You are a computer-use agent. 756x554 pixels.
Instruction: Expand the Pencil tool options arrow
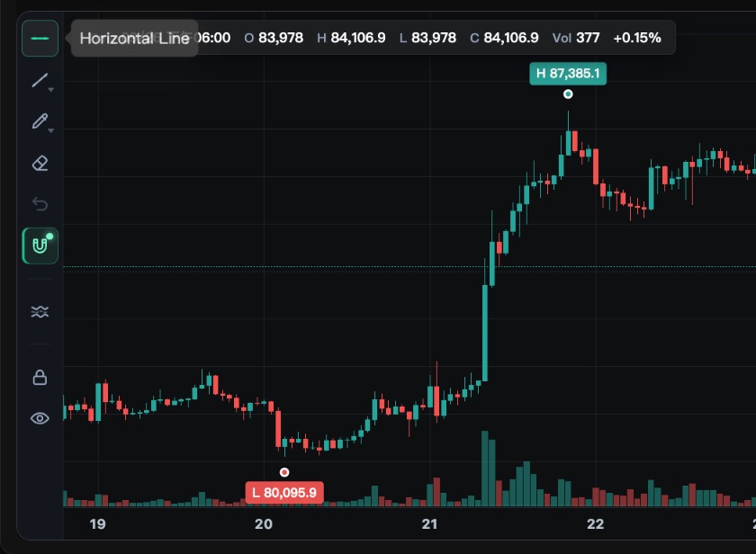(51, 130)
